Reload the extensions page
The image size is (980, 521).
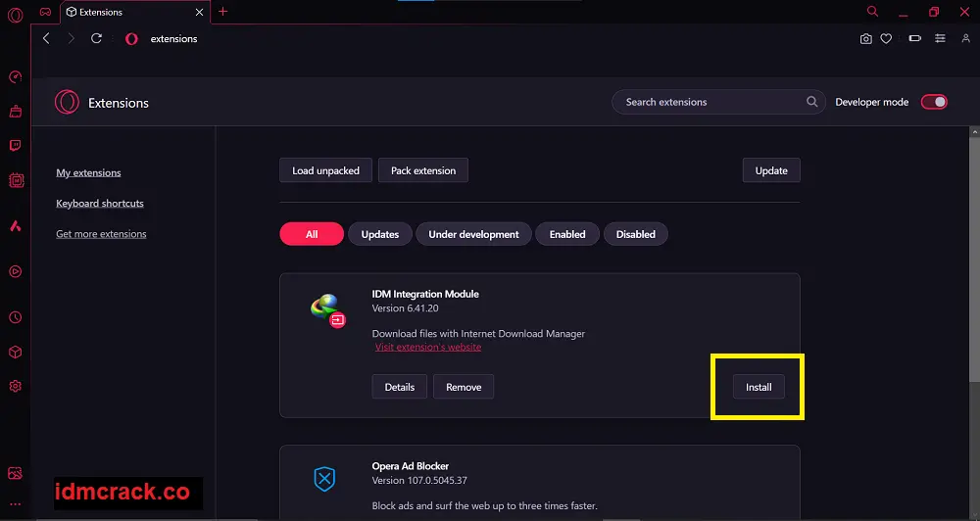(96, 39)
